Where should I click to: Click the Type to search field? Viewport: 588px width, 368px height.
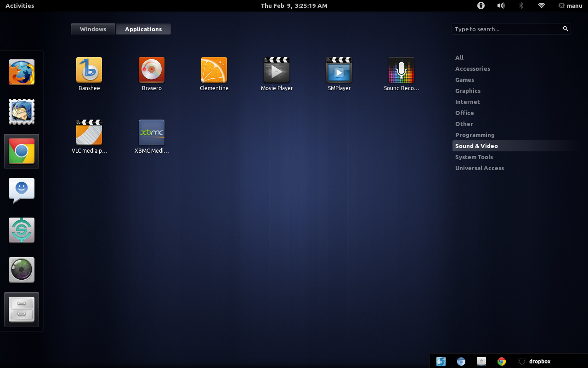click(505, 29)
